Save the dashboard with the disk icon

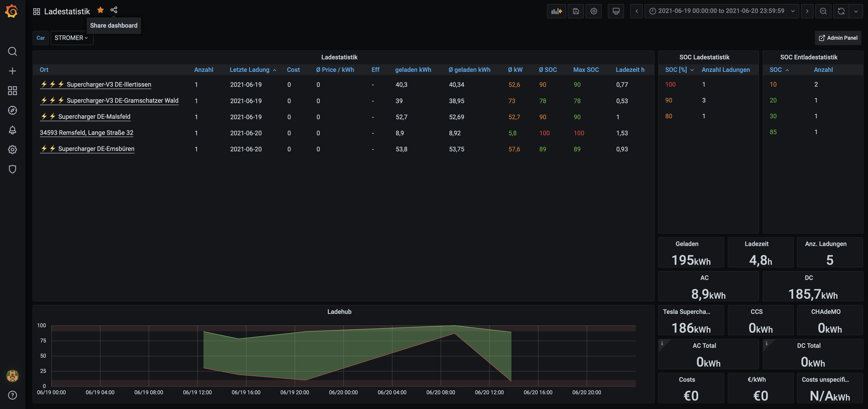(576, 11)
